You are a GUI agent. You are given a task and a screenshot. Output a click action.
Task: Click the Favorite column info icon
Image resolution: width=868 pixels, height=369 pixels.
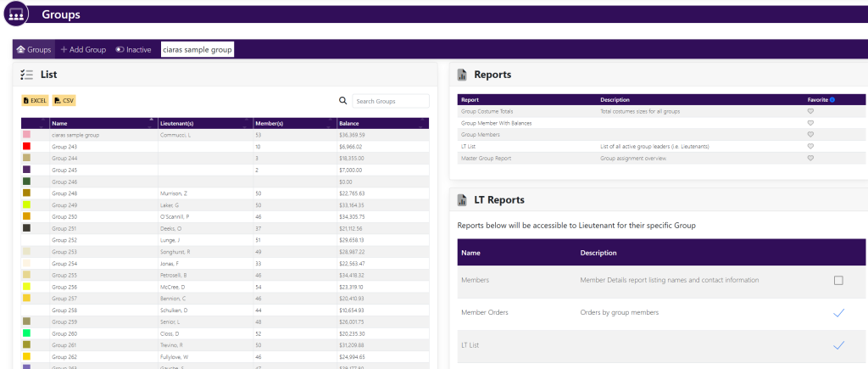[832, 99]
